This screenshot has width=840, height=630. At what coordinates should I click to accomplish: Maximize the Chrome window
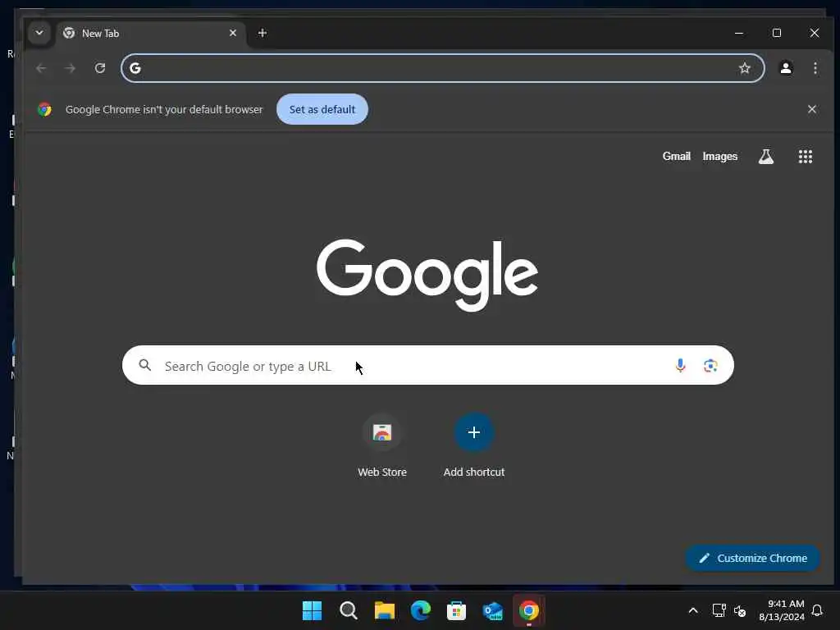[777, 33]
